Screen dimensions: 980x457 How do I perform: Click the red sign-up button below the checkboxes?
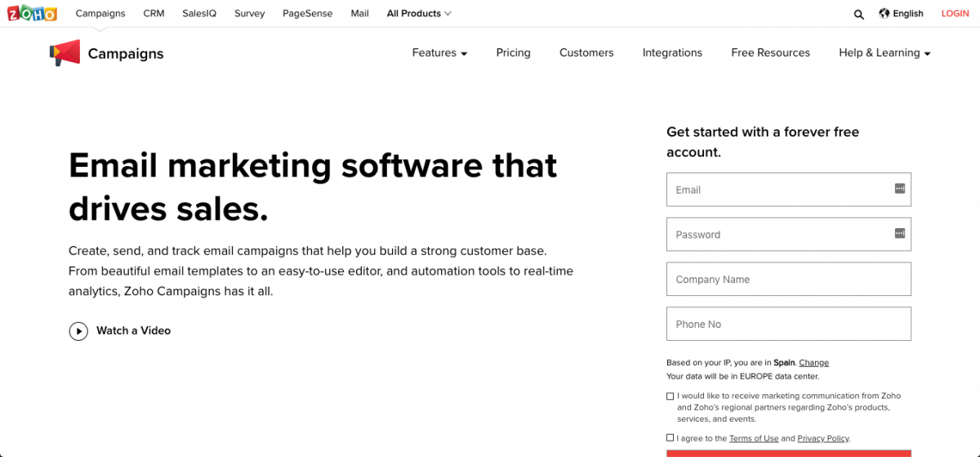coord(788,453)
